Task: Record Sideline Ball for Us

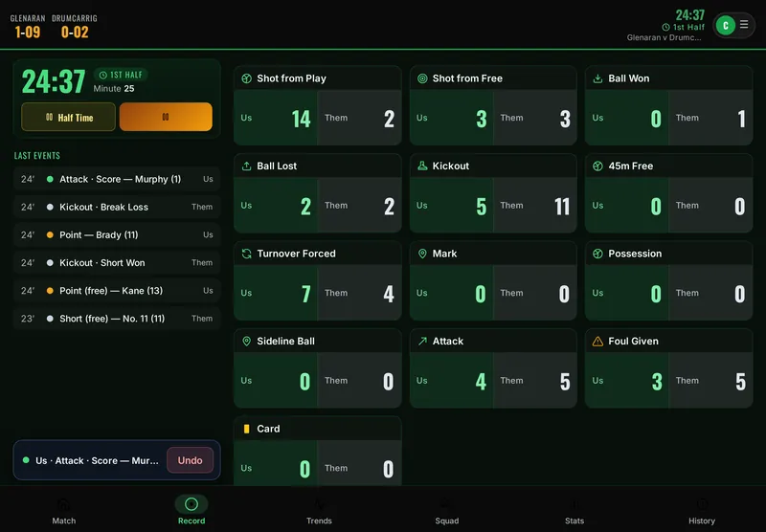Action: [276, 380]
